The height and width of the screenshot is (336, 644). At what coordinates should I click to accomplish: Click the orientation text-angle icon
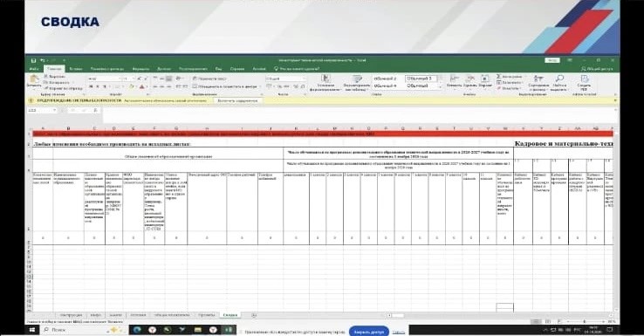[x=179, y=79]
